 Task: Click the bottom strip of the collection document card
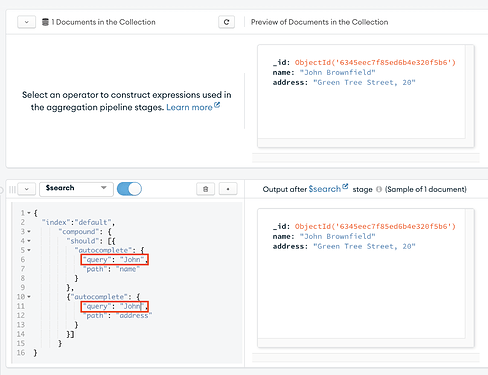coord(362,143)
